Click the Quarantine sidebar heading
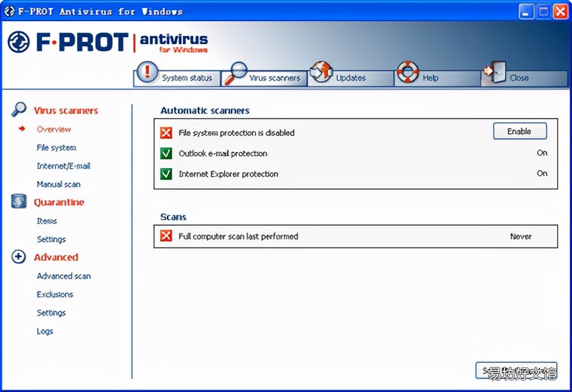 (59, 202)
